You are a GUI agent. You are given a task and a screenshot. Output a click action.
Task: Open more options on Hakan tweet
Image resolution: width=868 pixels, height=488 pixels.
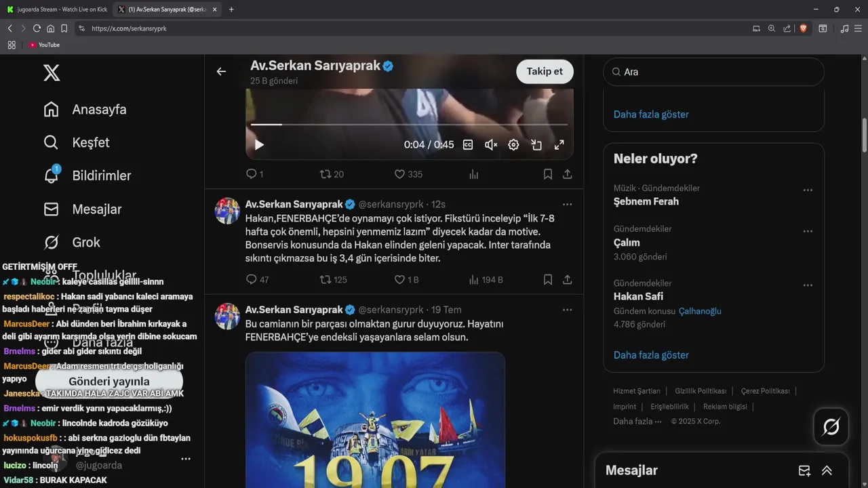[x=568, y=204]
